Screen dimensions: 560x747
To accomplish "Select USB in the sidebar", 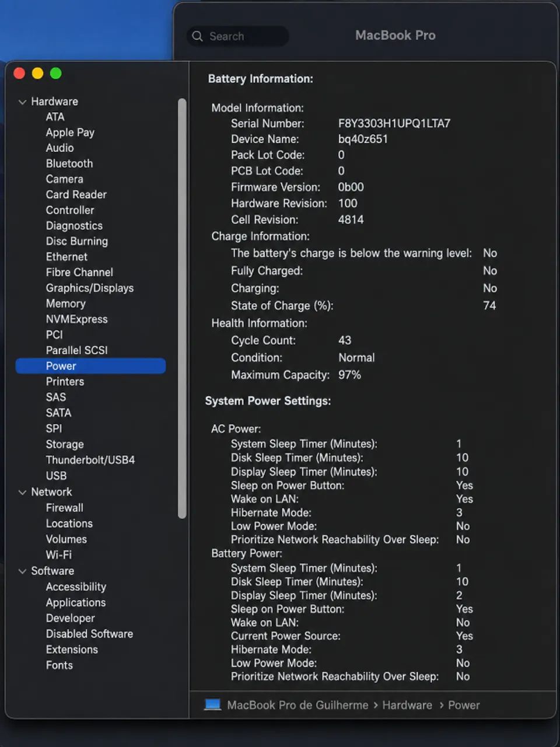I will 56,476.
